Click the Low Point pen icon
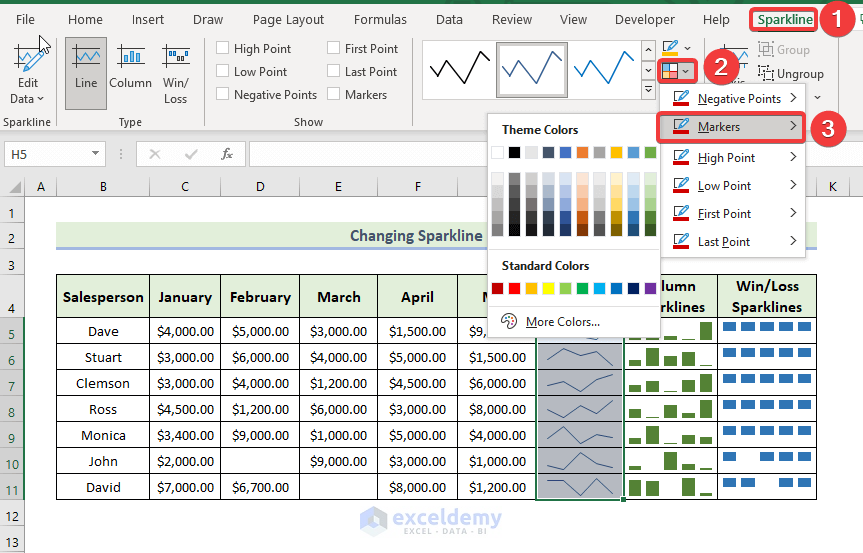The image size is (863, 553). point(681,186)
